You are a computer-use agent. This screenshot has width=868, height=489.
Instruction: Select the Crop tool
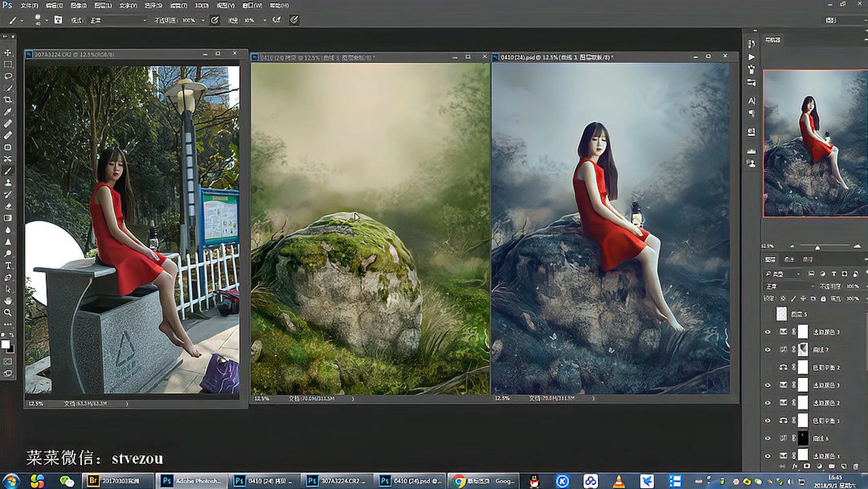(x=8, y=100)
